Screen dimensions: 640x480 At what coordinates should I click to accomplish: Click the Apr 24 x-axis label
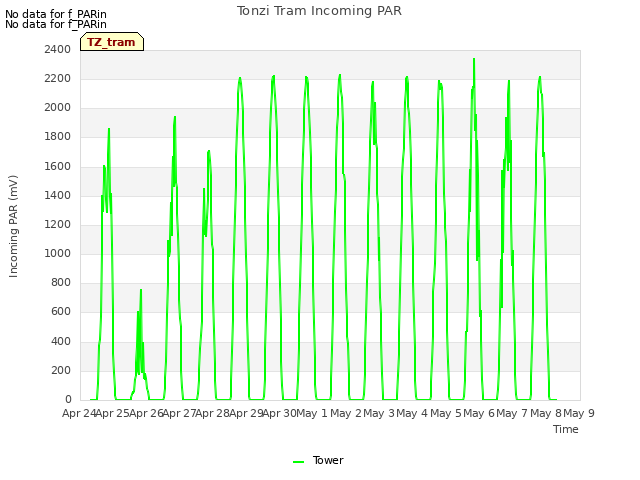click(x=79, y=413)
